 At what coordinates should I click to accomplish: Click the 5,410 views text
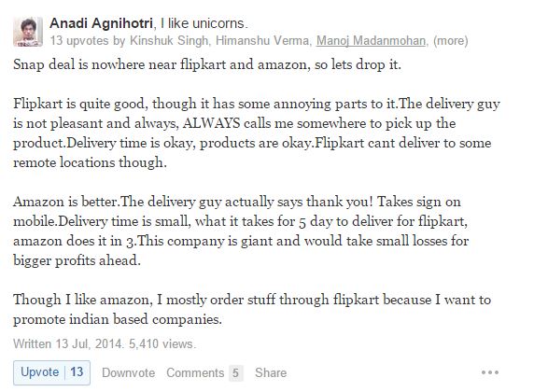pyautogui.click(x=162, y=343)
